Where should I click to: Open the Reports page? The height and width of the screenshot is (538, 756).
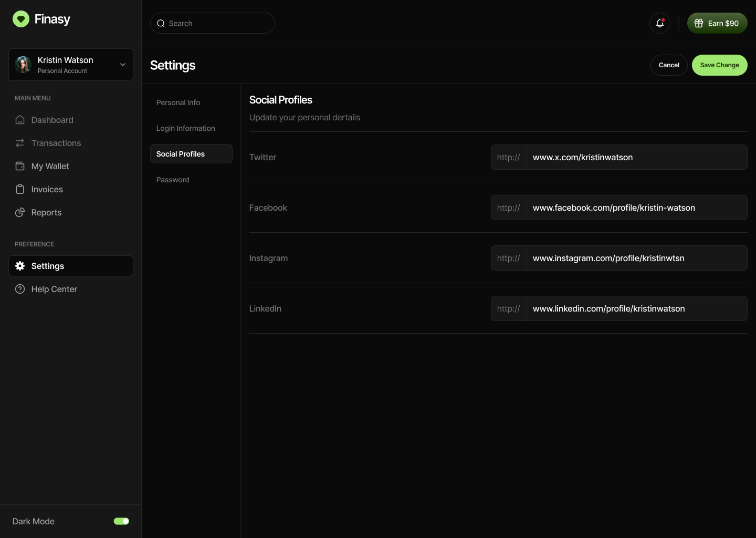tap(71, 212)
